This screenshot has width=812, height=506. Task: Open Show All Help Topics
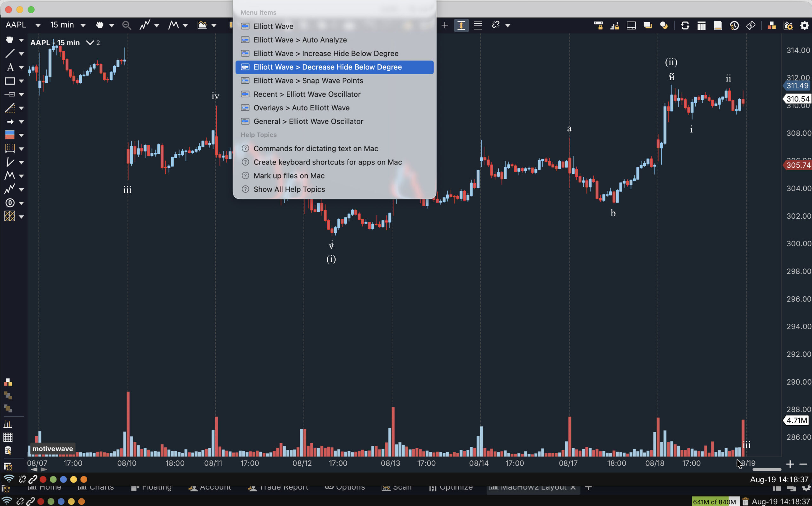pos(334,189)
